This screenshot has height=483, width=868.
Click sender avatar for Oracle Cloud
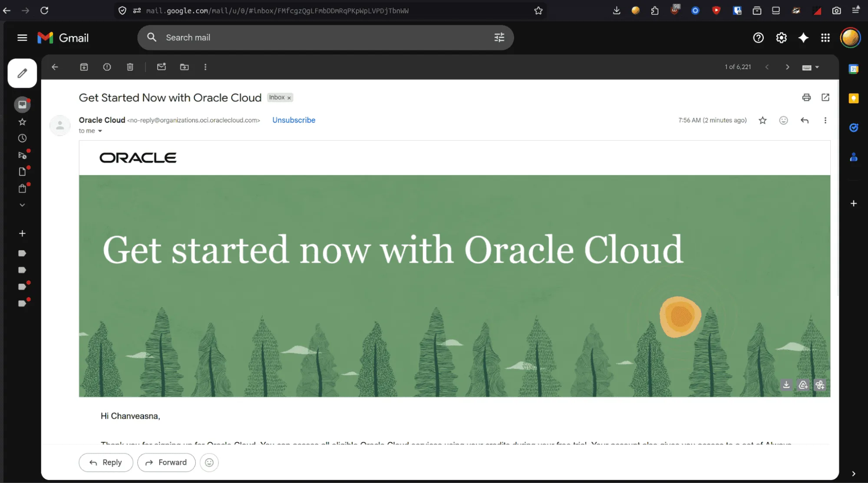(x=60, y=126)
